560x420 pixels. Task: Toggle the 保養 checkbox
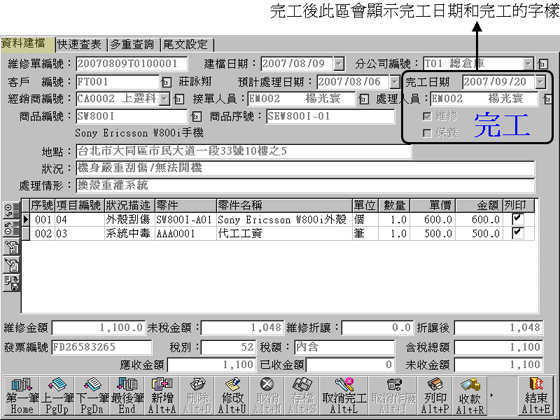[x=427, y=133]
